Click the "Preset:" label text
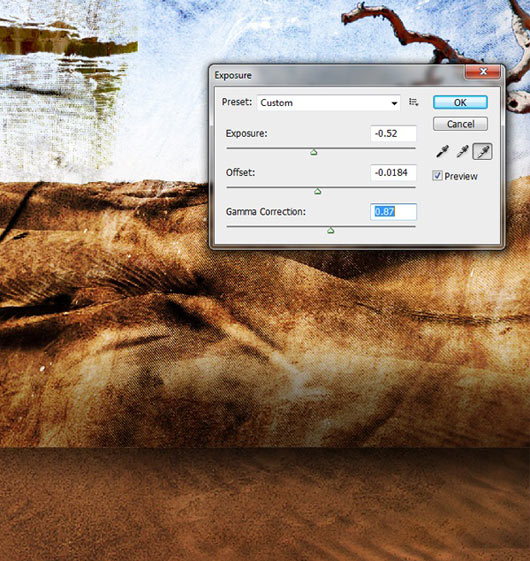530x561 pixels. pos(237,102)
